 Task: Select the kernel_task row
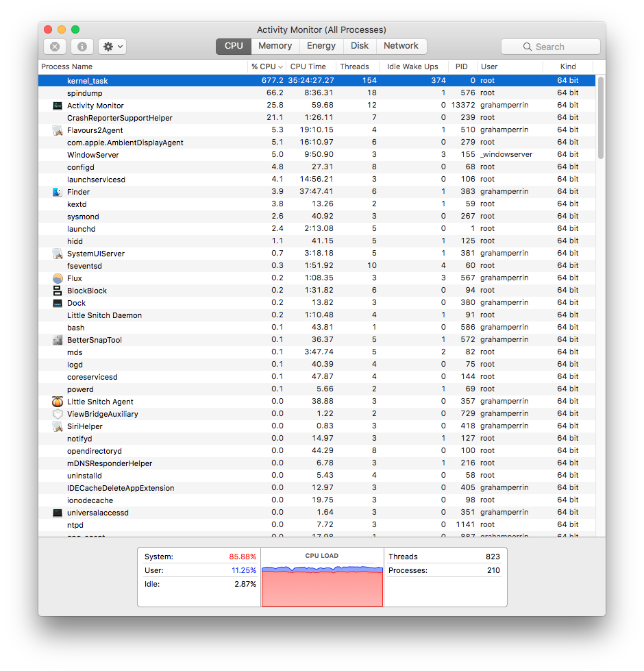tap(317, 80)
